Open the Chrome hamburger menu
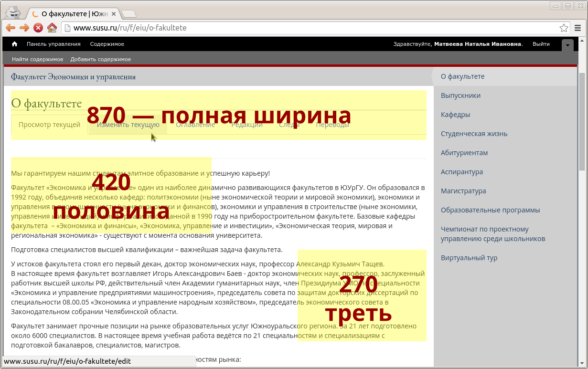Viewport: 588px width, 369px height. (578, 28)
